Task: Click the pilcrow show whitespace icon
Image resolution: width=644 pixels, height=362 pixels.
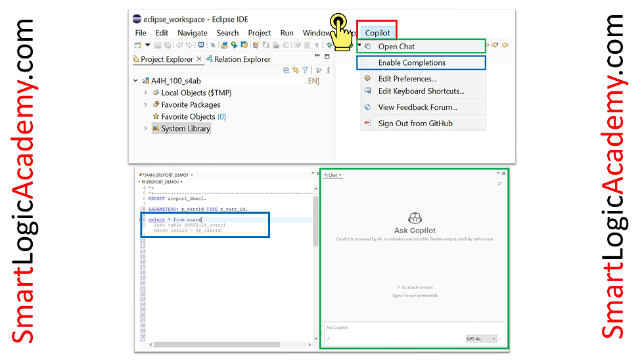Action: [x=317, y=45]
